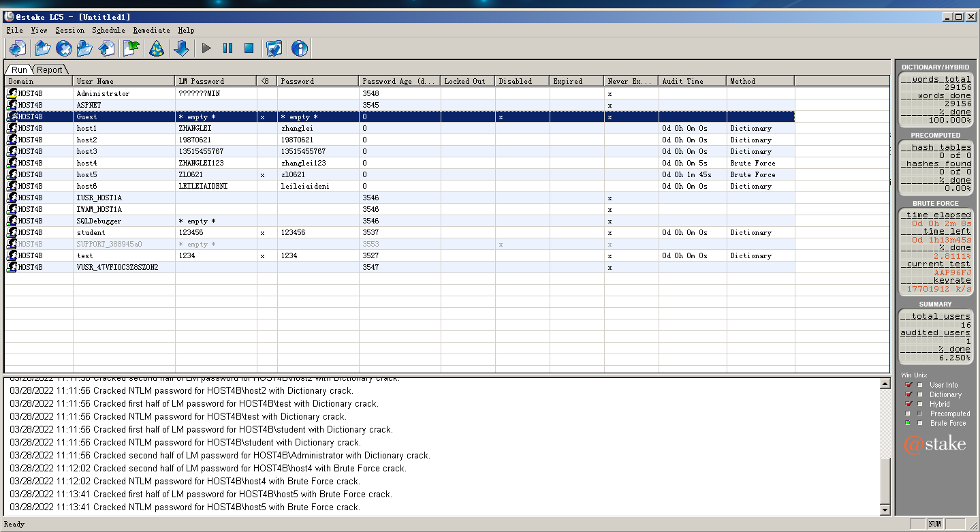Toggle the Unix Dictionary checkbox
The height and width of the screenshot is (532, 980).
click(920, 394)
